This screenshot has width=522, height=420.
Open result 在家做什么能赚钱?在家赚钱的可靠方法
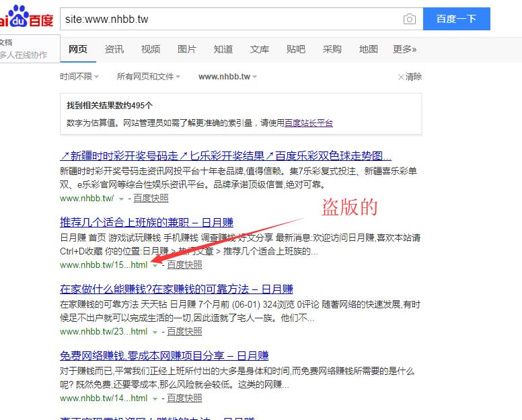click(x=176, y=289)
